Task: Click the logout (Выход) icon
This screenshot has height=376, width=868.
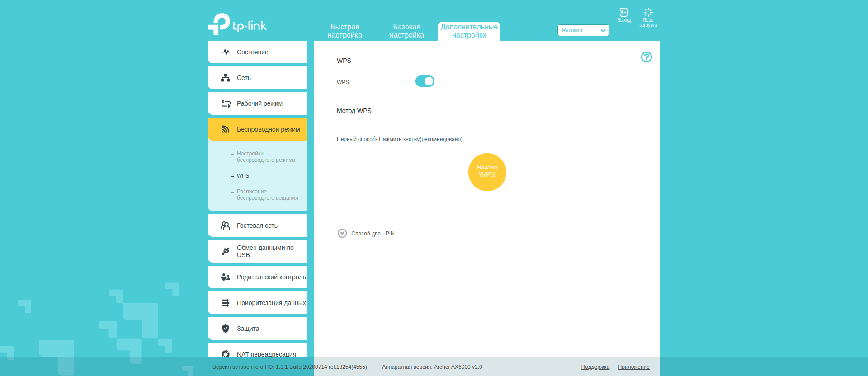Action: pyautogui.click(x=623, y=13)
